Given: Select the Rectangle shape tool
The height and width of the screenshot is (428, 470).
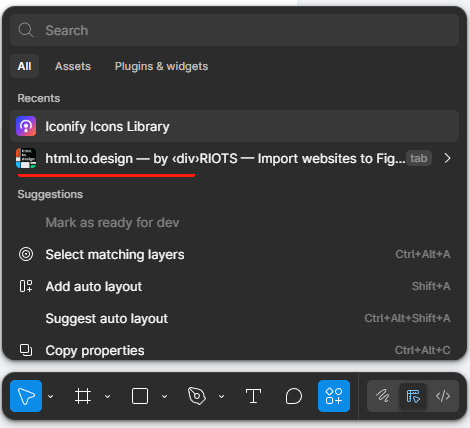Looking at the screenshot, I should coord(140,396).
